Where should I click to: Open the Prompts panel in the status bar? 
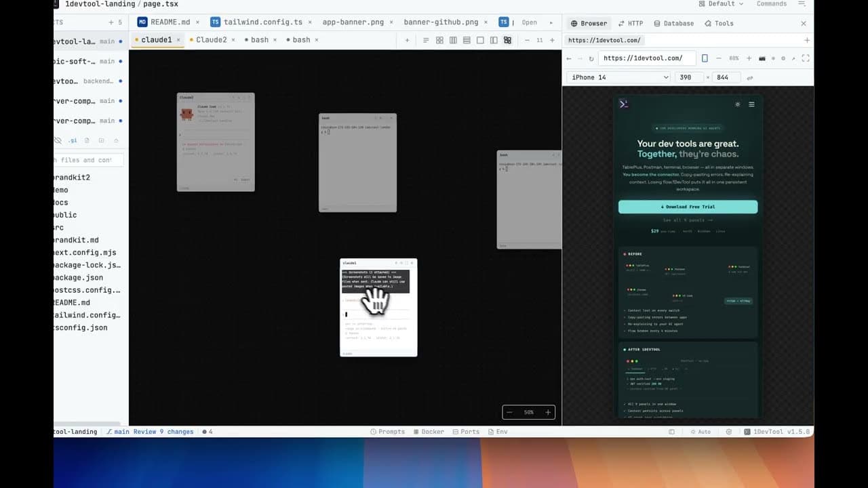coord(388,431)
